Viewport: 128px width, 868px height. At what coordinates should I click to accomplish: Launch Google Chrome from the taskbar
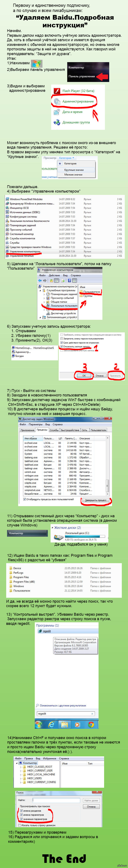pos(91,724)
